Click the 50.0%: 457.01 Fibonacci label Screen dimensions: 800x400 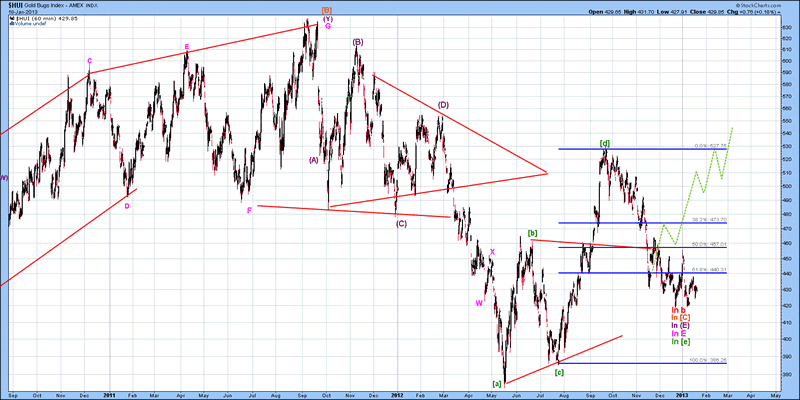[710, 244]
